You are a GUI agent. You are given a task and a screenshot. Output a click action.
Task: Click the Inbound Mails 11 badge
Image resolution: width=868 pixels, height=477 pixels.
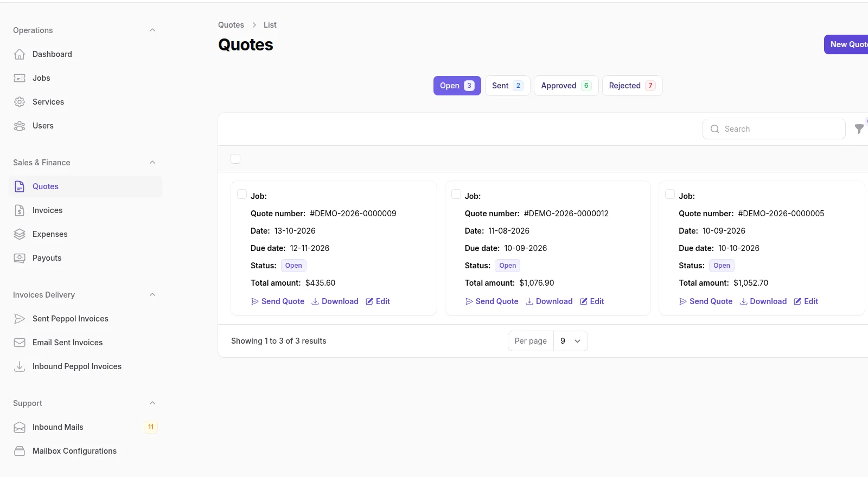(x=151, y=427)
